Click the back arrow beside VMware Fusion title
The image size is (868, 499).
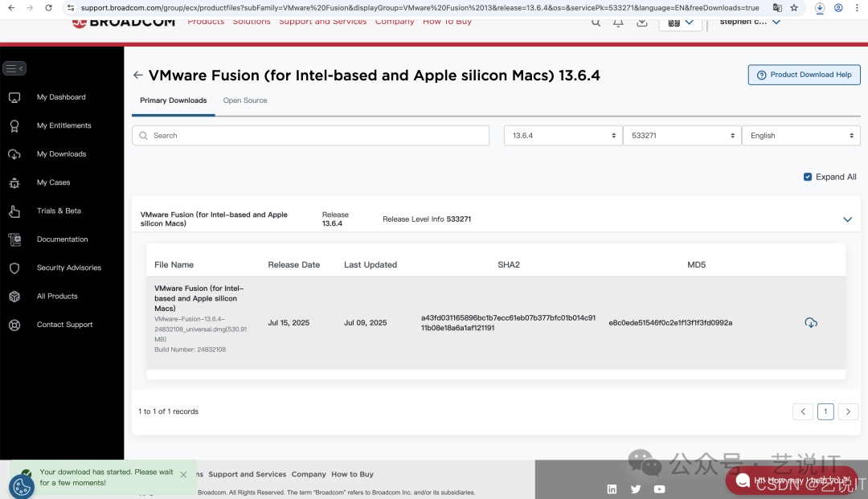138,76
